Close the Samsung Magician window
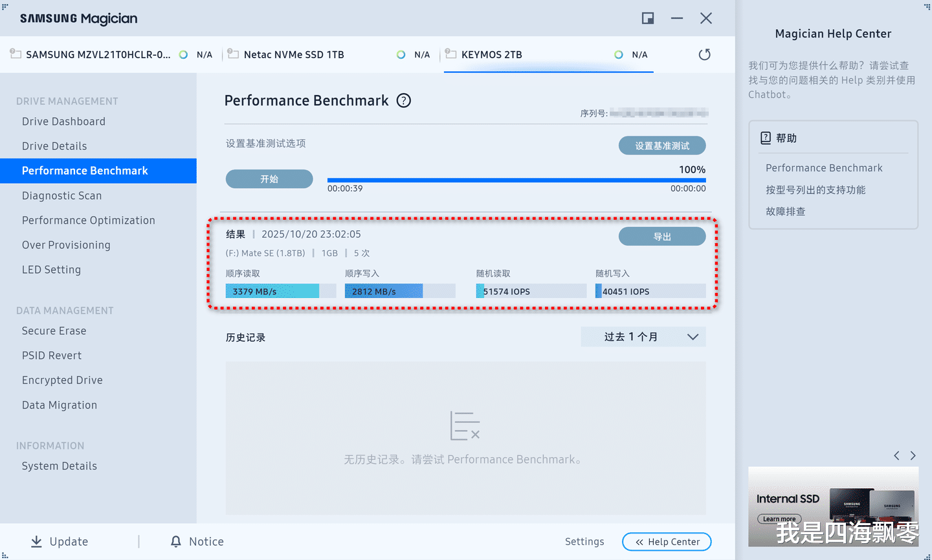This screenshot has height=560, width=932. pos(706,18)
